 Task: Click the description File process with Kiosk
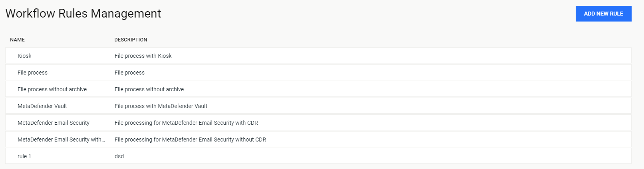[x=143, y=56]
